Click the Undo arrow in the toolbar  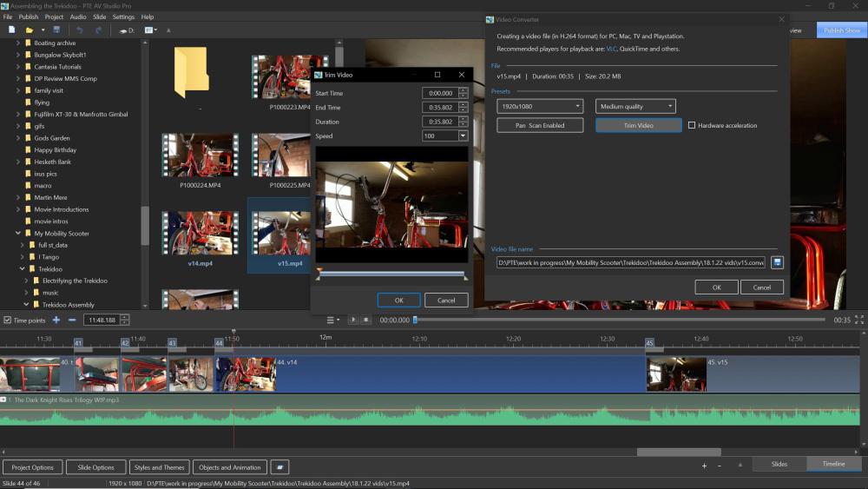[x=80, y=30]
